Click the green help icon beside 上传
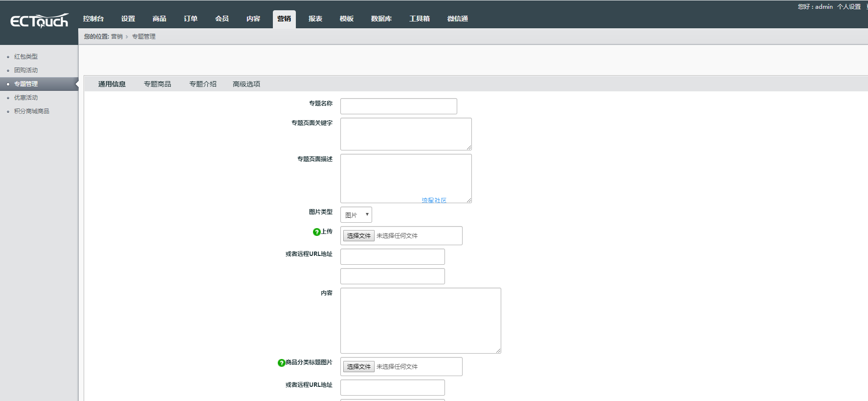 pyautogui.click(x=316, y=232)
